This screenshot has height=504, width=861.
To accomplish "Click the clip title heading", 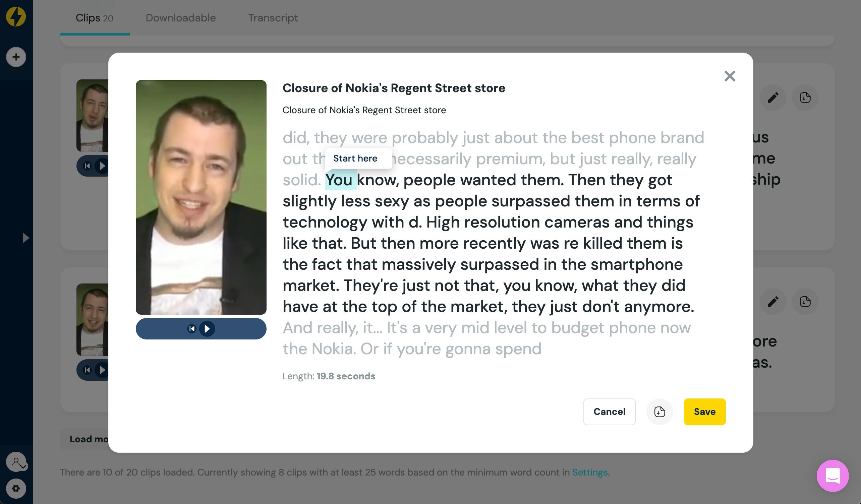I will [394, 88].
